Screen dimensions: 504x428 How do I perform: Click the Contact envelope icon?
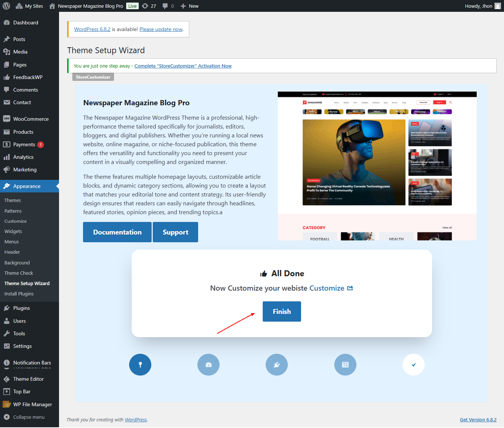click(7, 102)
